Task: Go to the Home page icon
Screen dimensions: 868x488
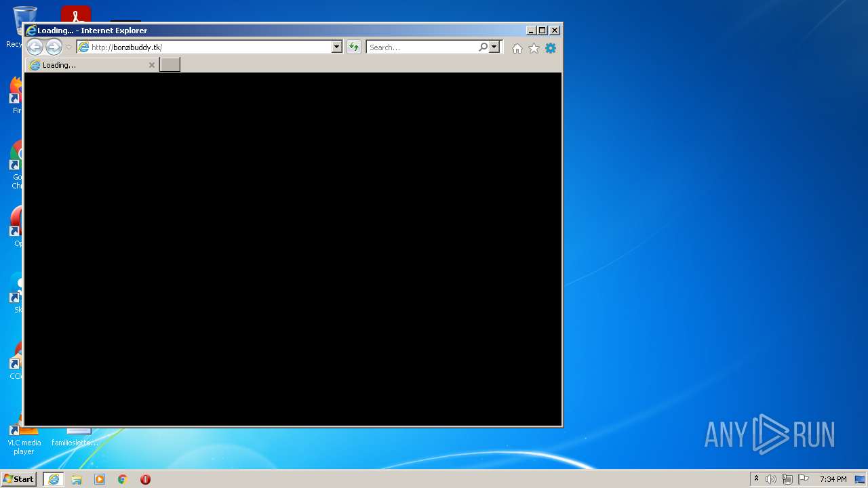Action: click(x=517, y=48)
